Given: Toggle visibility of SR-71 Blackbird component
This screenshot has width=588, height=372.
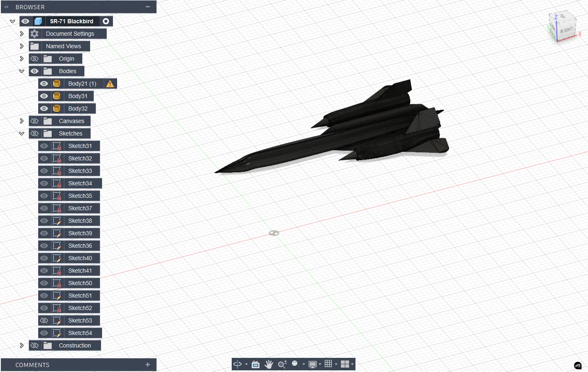Looking at the screenshot, I should tap(25, 21).
